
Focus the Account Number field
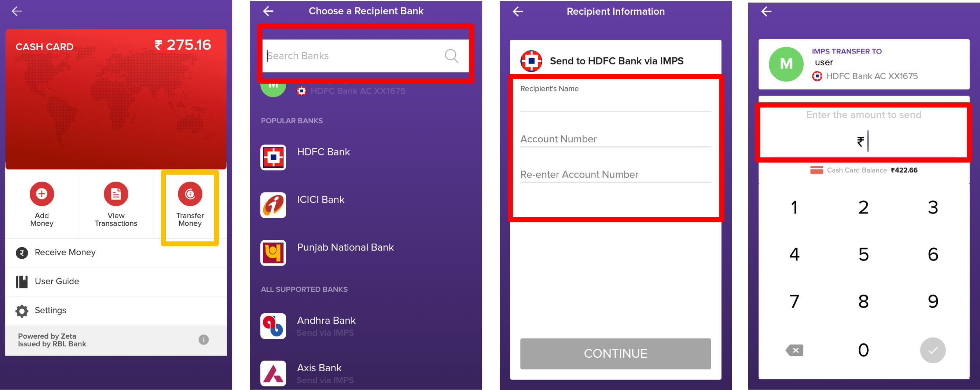point(615,139)
